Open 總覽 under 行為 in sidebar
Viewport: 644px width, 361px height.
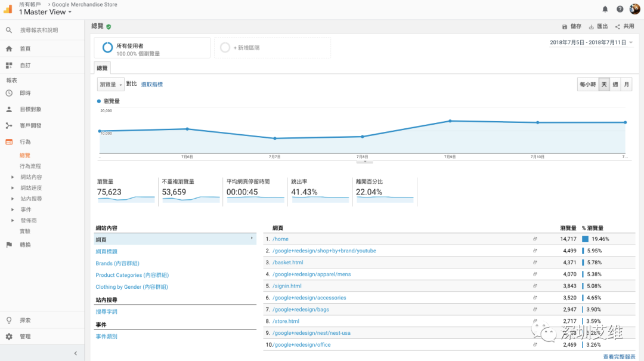pos(25,155)
